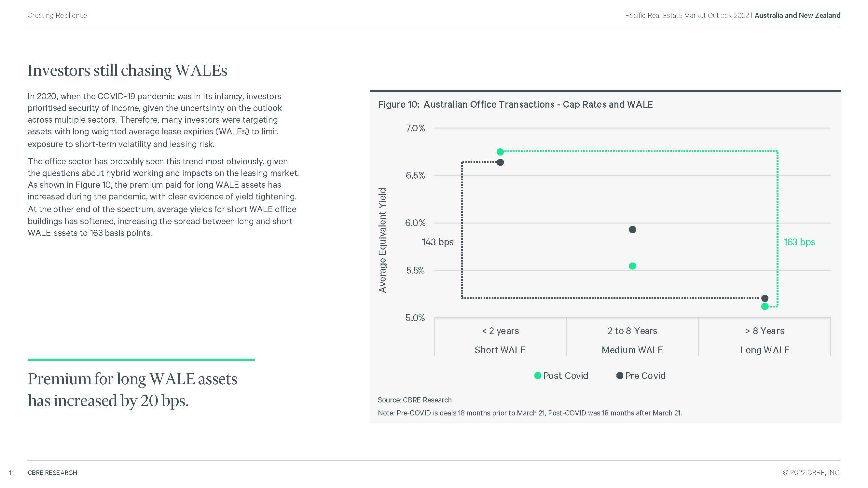The width and height of the screenshot is (868, 488).
Task: Click the 163 bps spread label
Action: [x=799, y=242]
